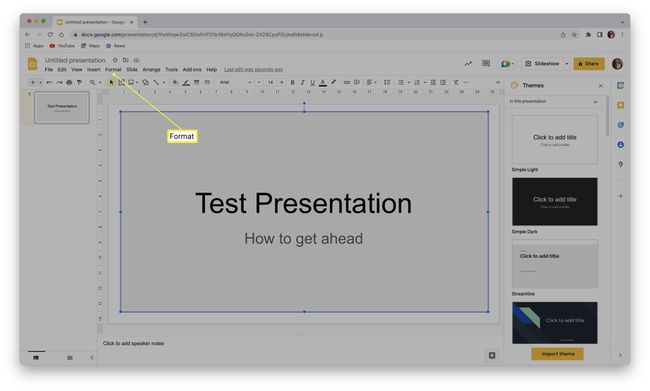Screen dimensions: 650x391
Task: Collapse the menus with toolbar up-chevron
Action: [498, 83]
